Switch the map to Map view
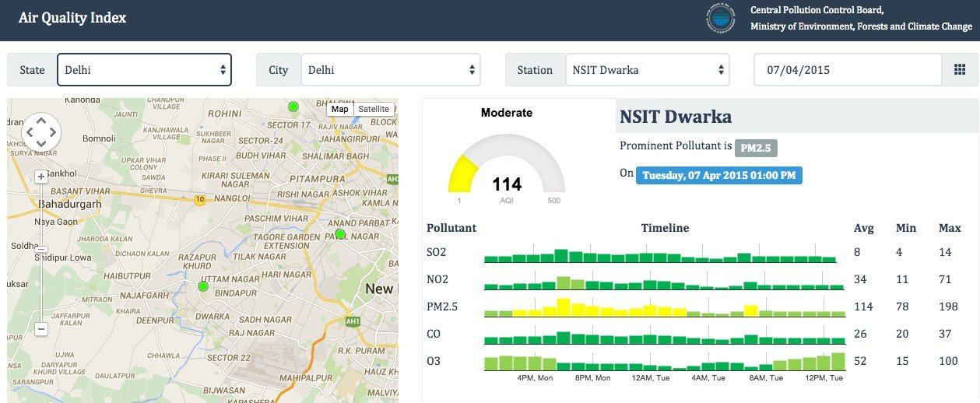Screen dimensions: 980x403 339,109
